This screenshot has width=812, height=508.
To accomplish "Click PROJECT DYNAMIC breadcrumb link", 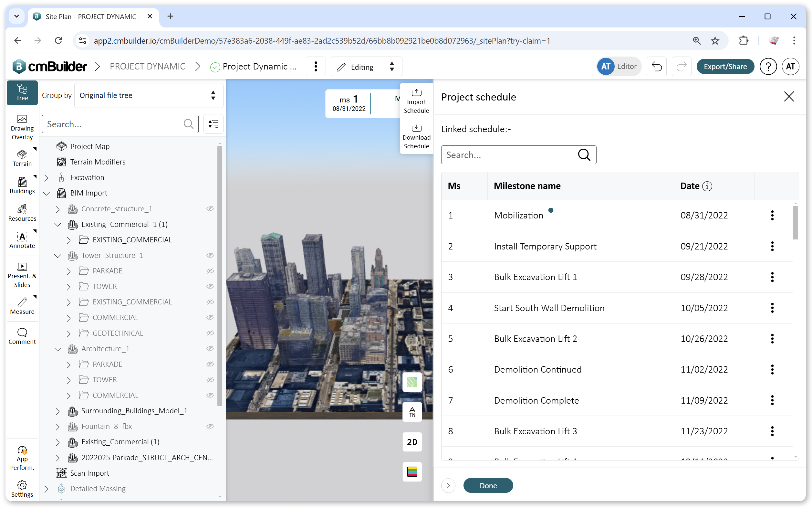I will 147,66.
